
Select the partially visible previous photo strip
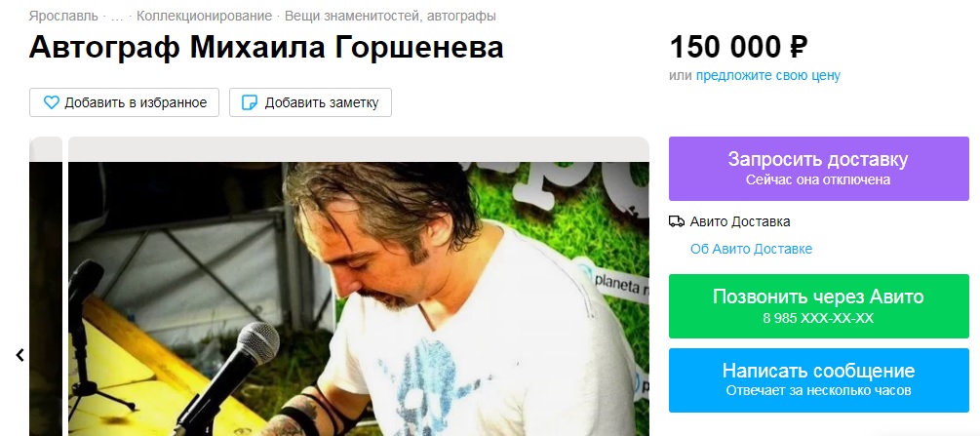46,287
